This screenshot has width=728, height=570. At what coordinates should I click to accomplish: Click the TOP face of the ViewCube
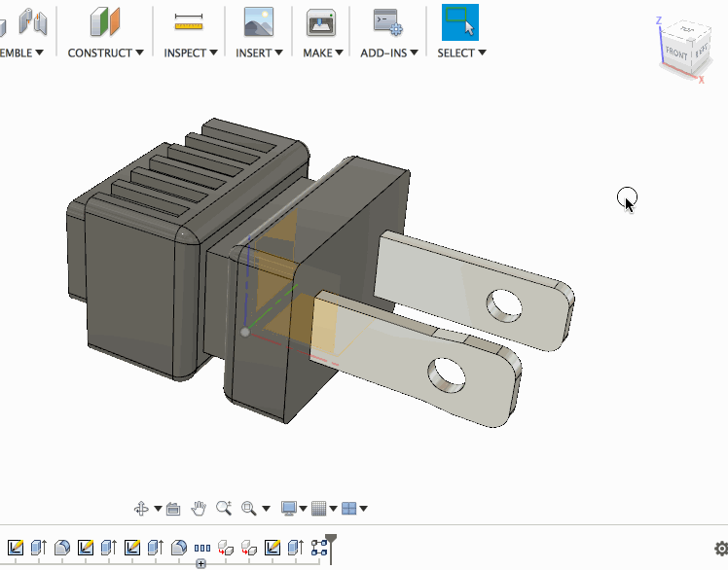pyautogui.click(x=687, y=30)
